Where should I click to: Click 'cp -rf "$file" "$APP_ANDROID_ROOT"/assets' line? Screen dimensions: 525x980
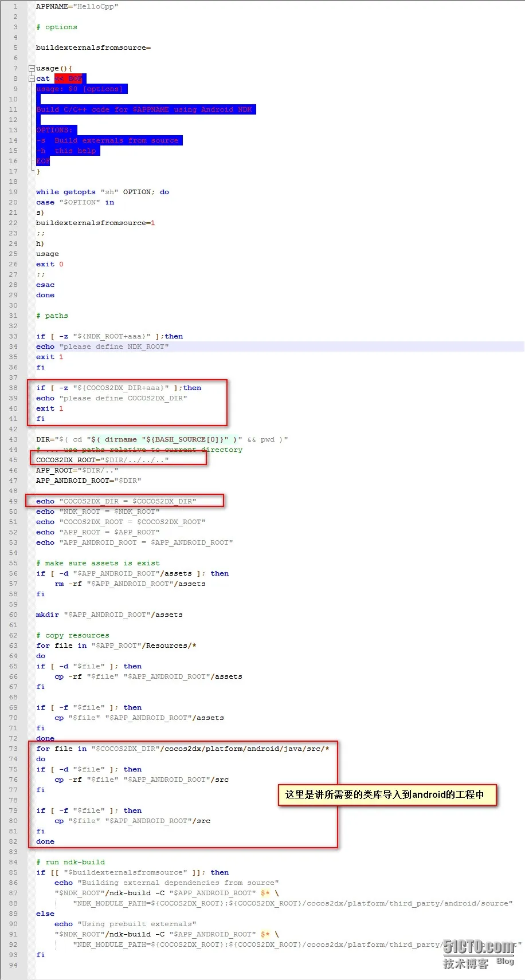tap(148, 677)
